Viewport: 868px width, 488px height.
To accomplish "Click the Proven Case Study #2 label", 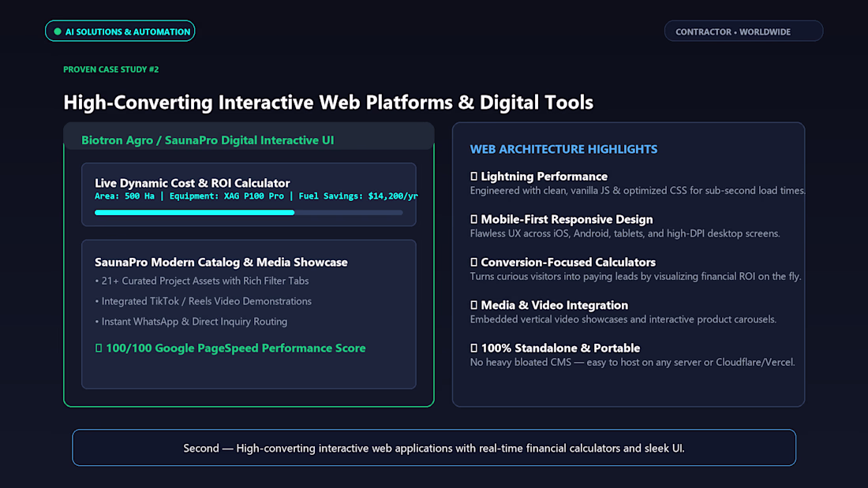I will point(110,69).
